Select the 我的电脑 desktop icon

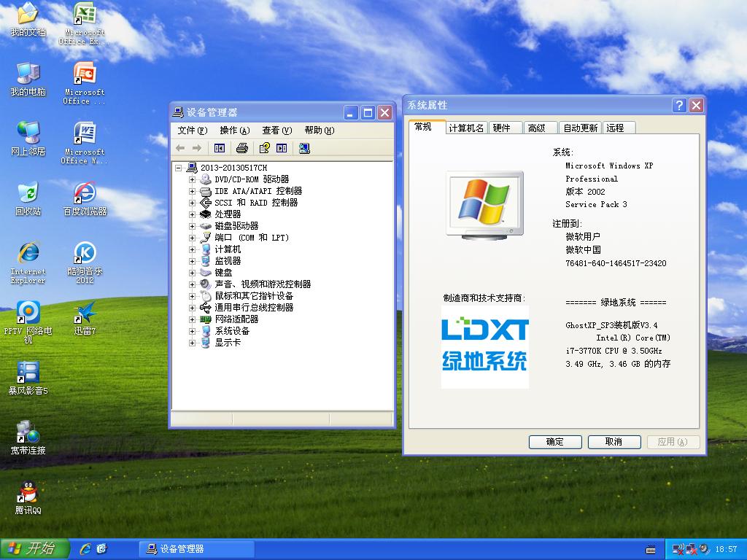28,79
